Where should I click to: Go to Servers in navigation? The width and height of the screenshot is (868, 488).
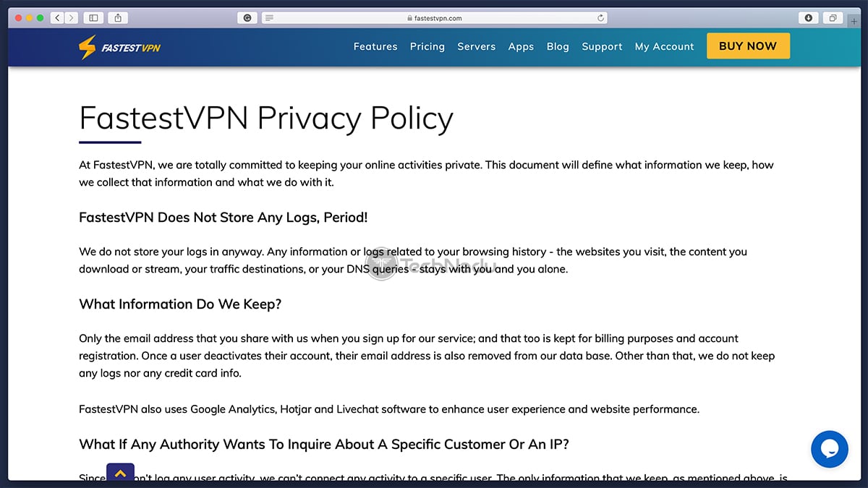[x=477, y=46]
